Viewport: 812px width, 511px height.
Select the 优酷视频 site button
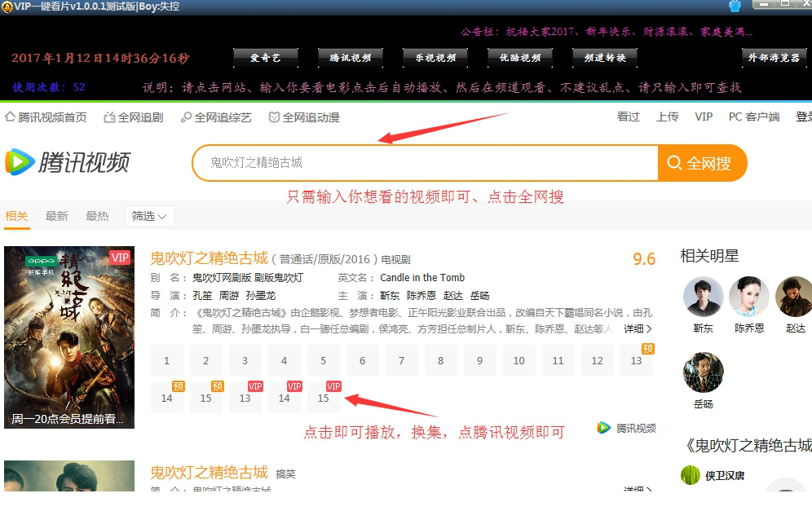click(x=520, y=58)
